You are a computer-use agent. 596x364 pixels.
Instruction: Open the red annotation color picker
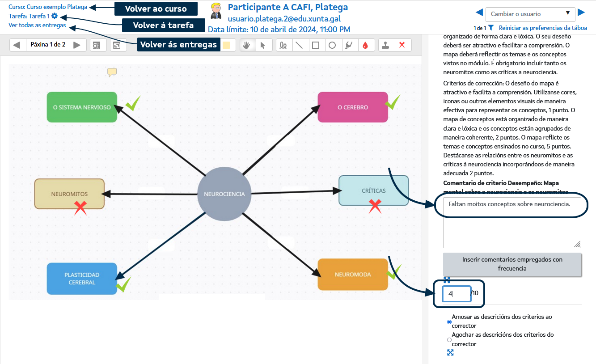pos(365,45)
